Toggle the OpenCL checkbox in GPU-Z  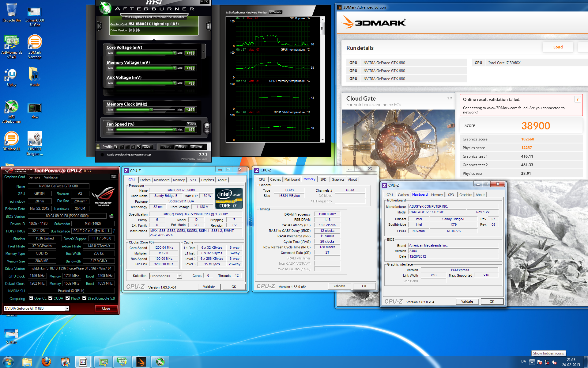pyautogui.click(x=31, y=298)
